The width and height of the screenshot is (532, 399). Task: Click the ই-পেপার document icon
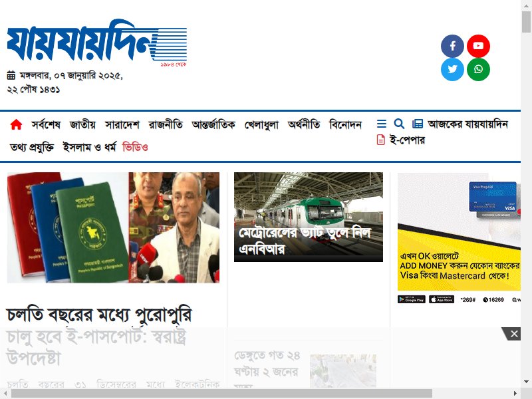[380, 140]
